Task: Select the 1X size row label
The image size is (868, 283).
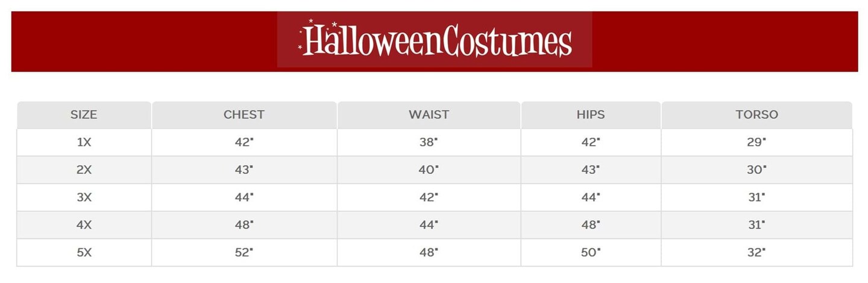Action: click(x=84, y=142)
